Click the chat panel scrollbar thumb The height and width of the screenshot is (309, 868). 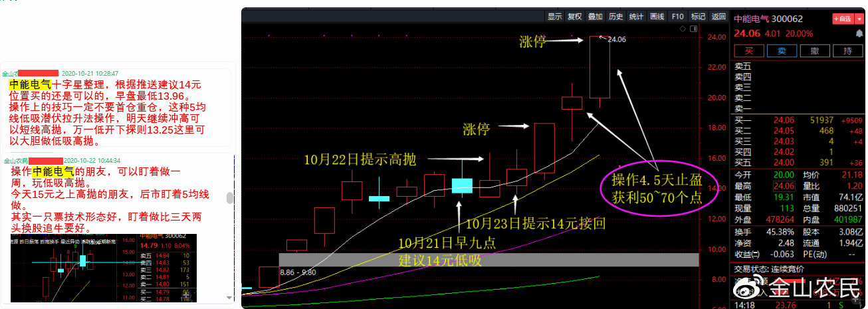point(230,199)
